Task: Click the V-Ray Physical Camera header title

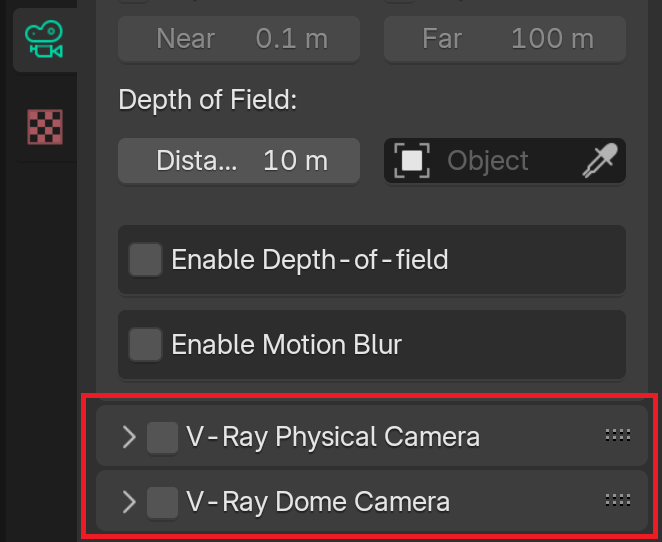Action: (x=333, y=437)
